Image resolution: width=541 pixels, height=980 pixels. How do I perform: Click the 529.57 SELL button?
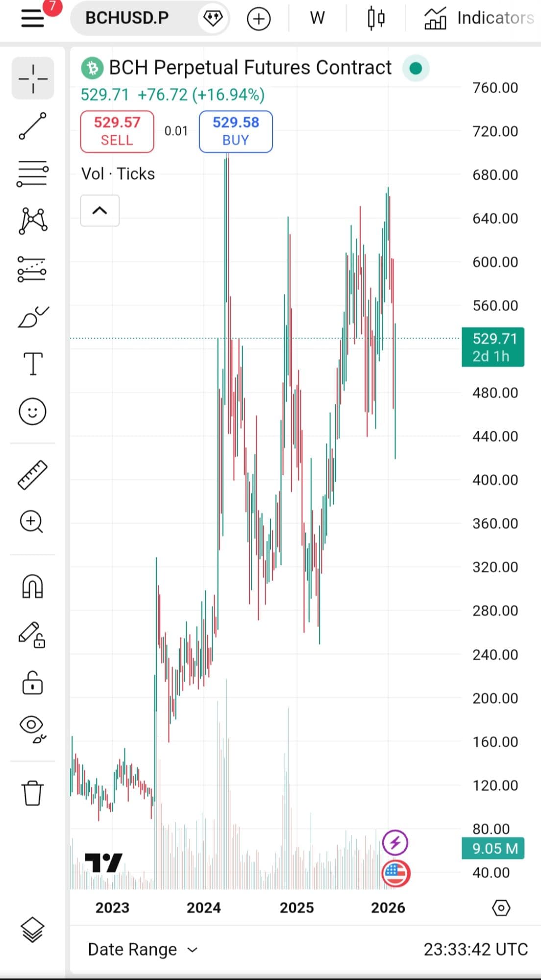click(x=117, y=131)
